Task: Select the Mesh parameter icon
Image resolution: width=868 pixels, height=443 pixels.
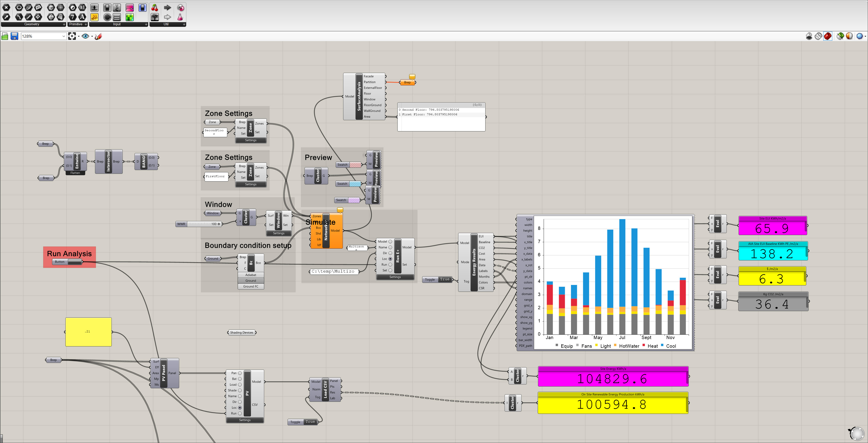Action: click(x=61, y=7)
